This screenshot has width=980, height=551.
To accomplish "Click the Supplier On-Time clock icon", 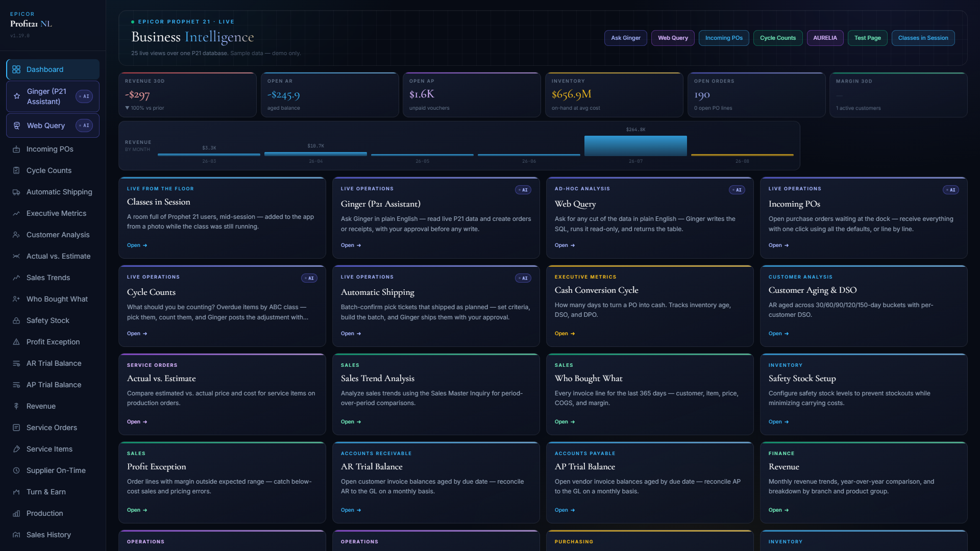I will (16, 470).
